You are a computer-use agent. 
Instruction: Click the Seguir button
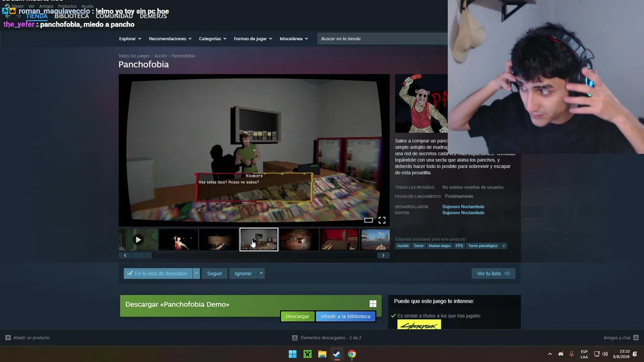(214, 274)
